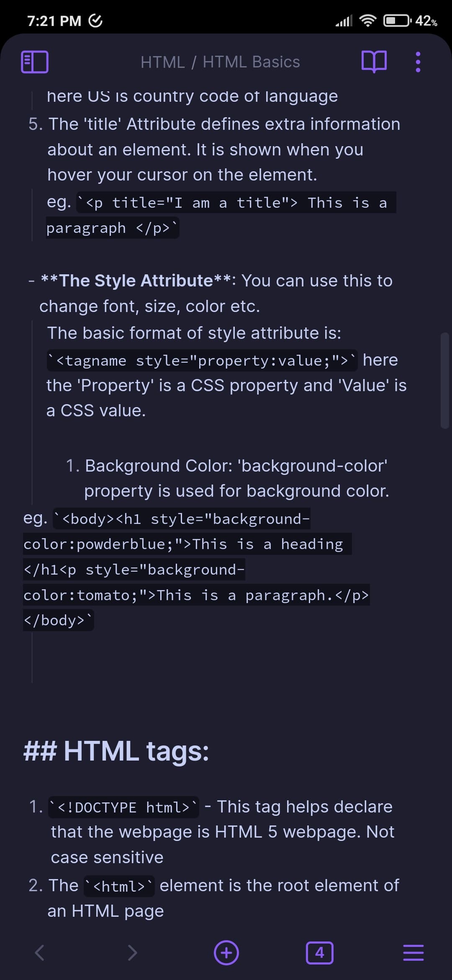This screenshot has height=980, width=452.
Task: Tap the html root element code
Action: 119,886
